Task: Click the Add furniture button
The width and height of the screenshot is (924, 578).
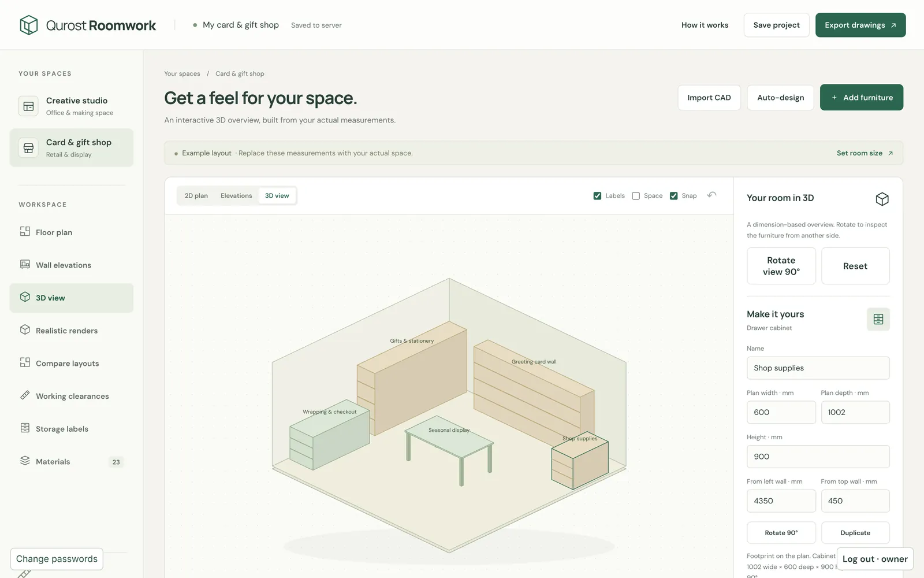Action: point(862,98)
